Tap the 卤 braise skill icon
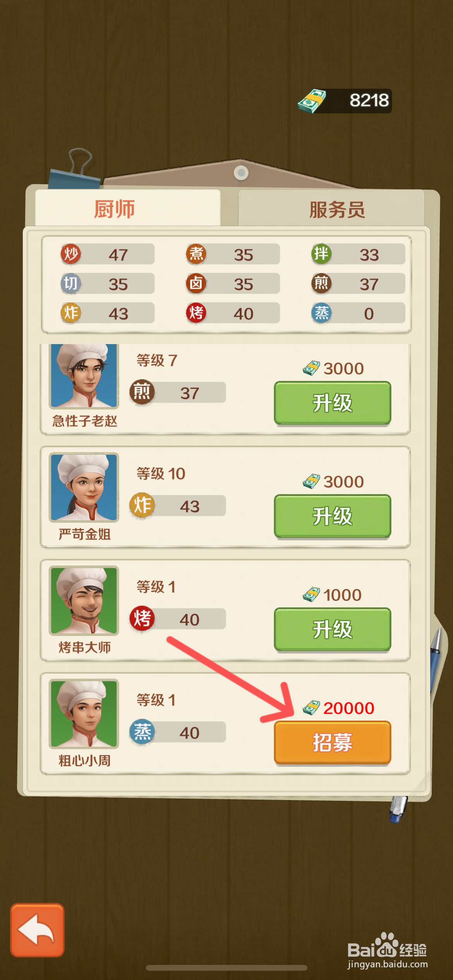Viewport: 453px width, 980px height. tap(196, 284)
